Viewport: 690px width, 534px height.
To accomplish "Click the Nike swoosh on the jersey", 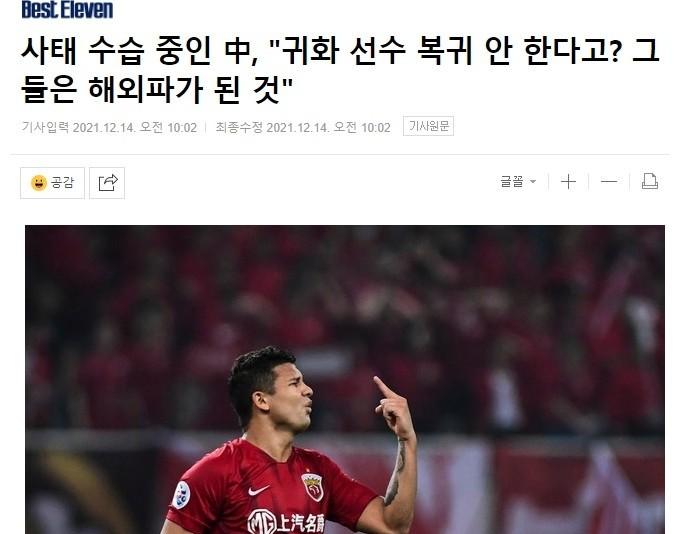I will click(x=258, y=490).
